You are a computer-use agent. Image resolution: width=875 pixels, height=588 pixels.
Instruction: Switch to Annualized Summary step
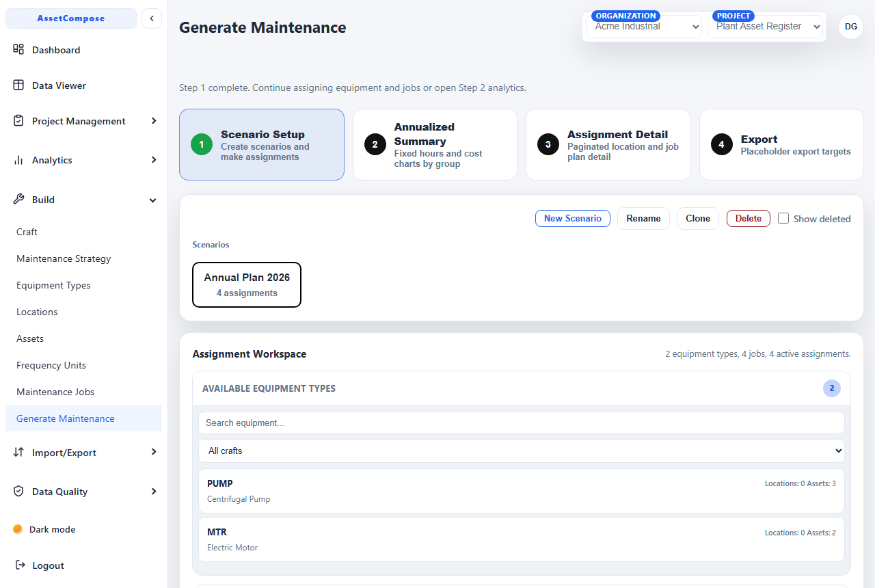[435, 144]
